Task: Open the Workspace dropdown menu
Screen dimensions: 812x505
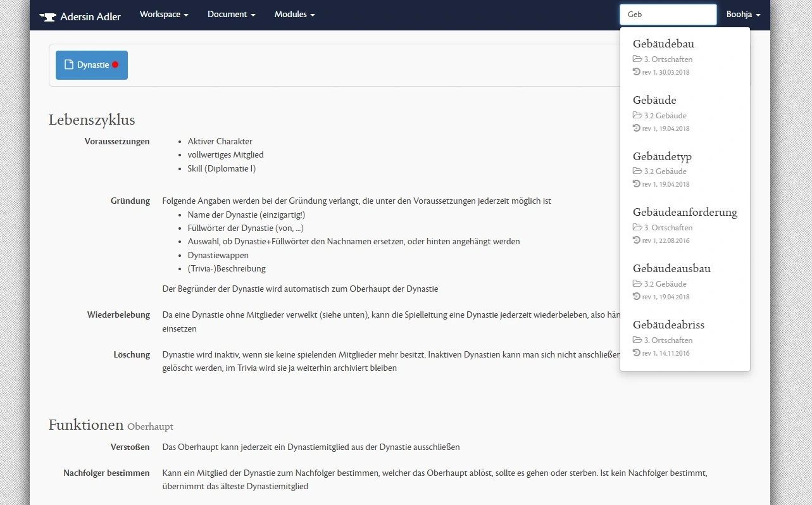Action: [164, 15]
